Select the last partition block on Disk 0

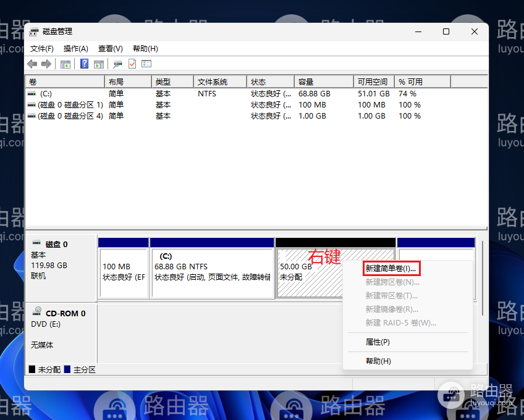coord(436,250)
